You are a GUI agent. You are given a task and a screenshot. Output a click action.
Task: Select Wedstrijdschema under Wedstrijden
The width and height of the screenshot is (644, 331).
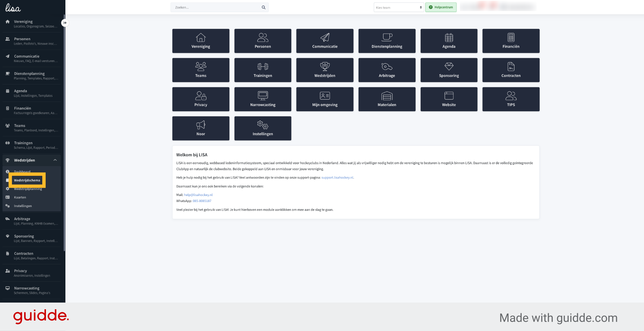coord(27,180)
